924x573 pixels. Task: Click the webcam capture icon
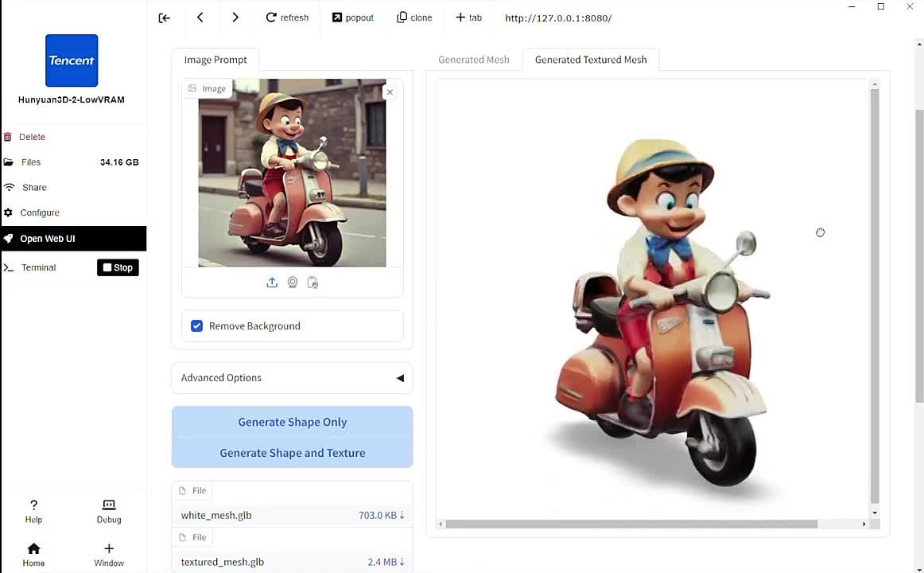[x=293, y=283]
